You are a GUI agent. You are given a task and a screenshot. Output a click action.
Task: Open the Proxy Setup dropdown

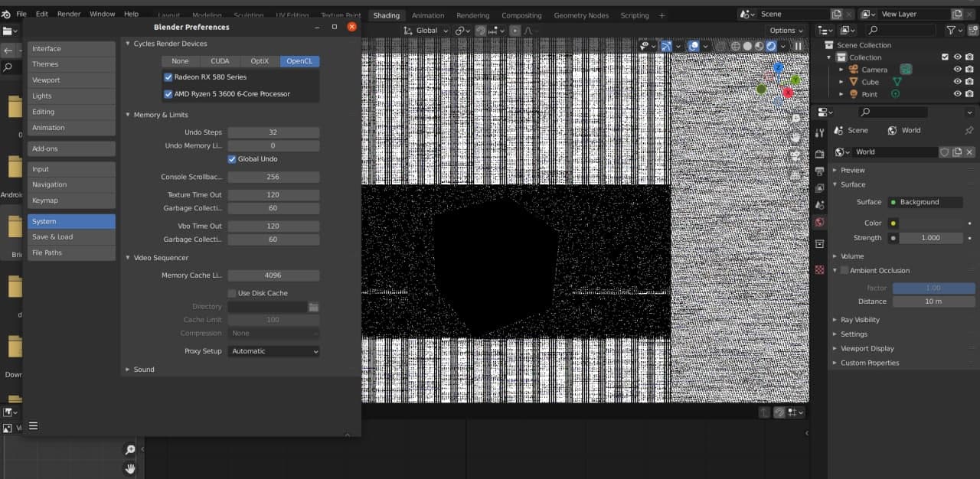(273, 351)
